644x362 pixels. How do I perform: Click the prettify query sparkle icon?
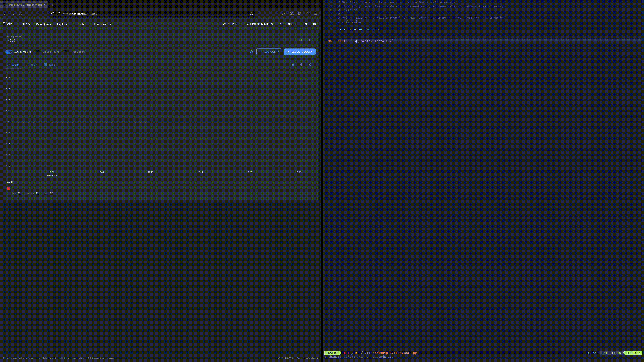coord(310,40)
